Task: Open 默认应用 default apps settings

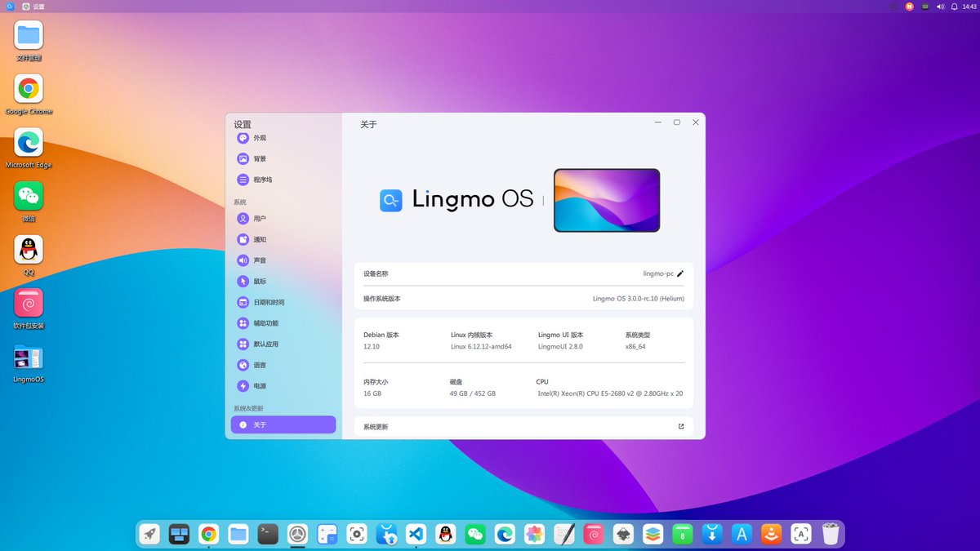Action: (x=283, y=344)
